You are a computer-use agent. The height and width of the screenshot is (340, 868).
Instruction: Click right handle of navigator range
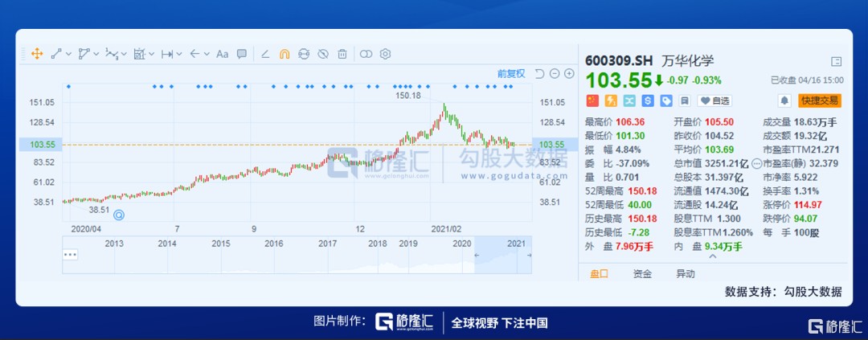point(529,255)
